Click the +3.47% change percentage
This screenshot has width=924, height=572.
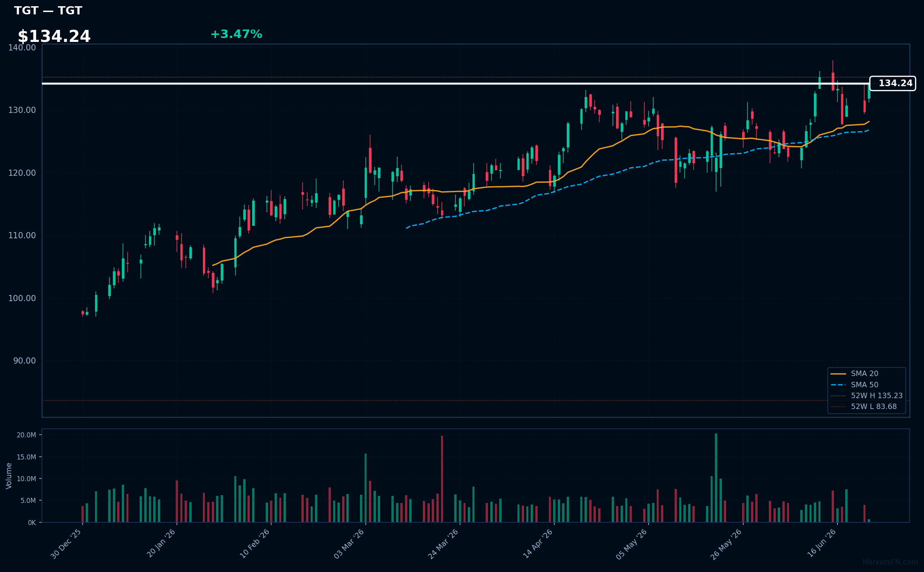(236, 34)
